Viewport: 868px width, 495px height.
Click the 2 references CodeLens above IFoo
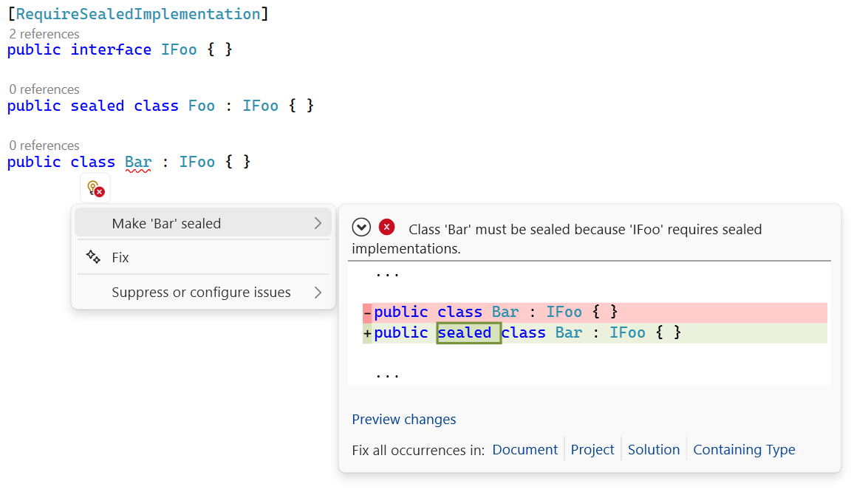tap(44, 34)
